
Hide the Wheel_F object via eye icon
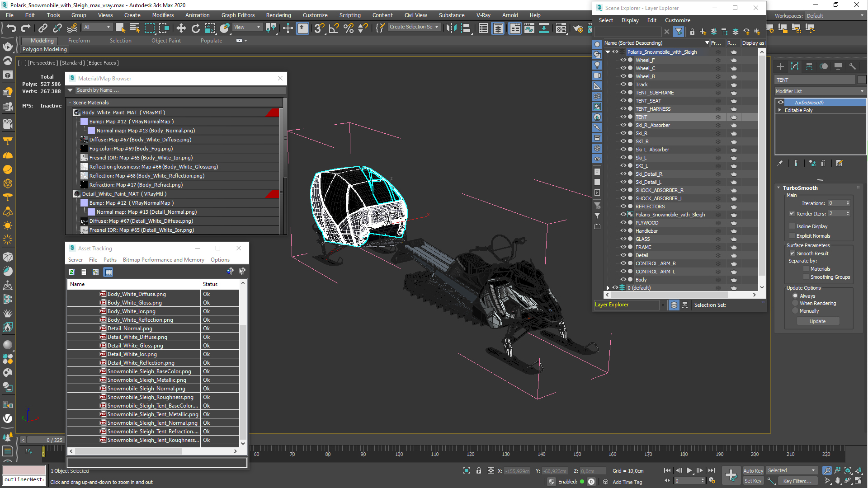tap(623, 60)
